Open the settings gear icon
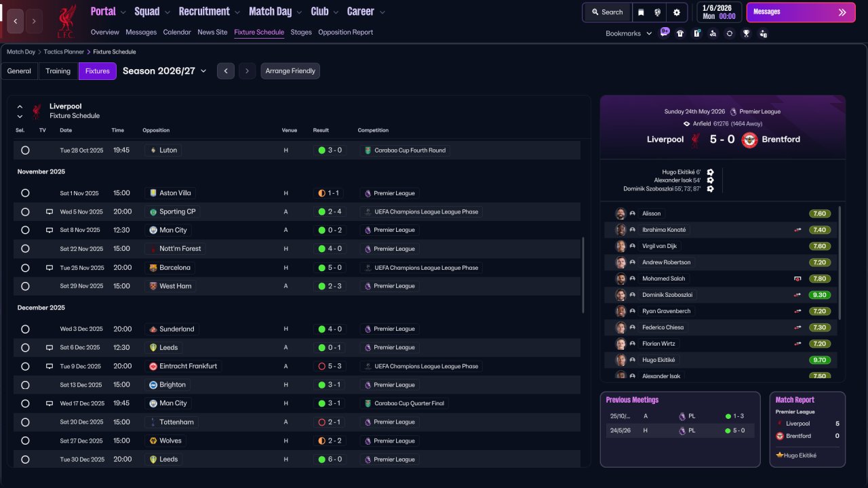This screenshot has width=868, height=488. click(x=676, y=12)
